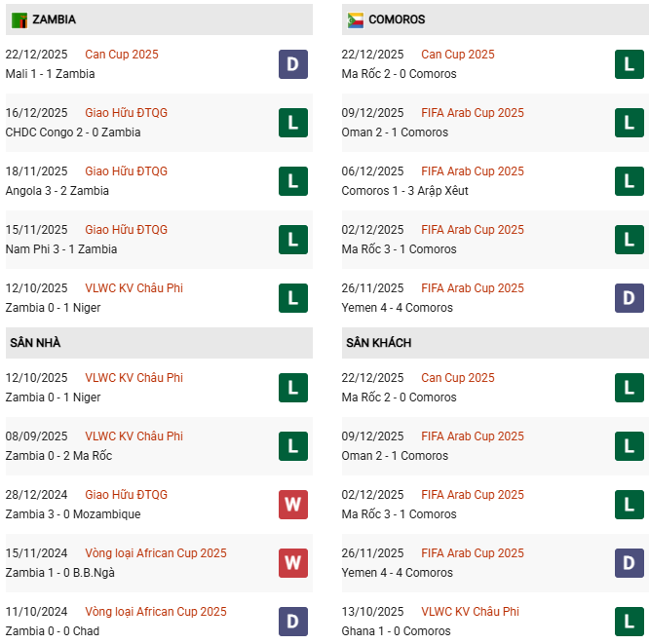Click the D badge for Mali 1 - 1 Zambia
This screenshot has width=649, height=644.
point(293,64)
